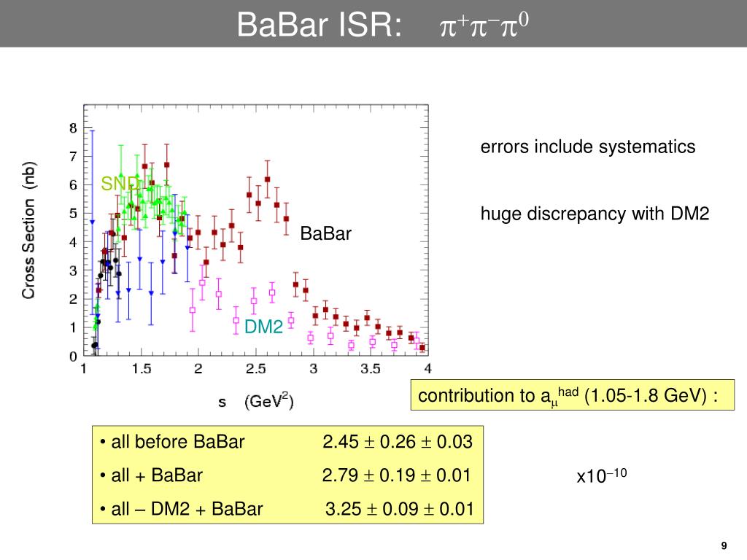Click the 'contribution to aμ had (1.05-1.8 GeV)' box
Viewport: 747px width, 560px height.
point(572,394)
